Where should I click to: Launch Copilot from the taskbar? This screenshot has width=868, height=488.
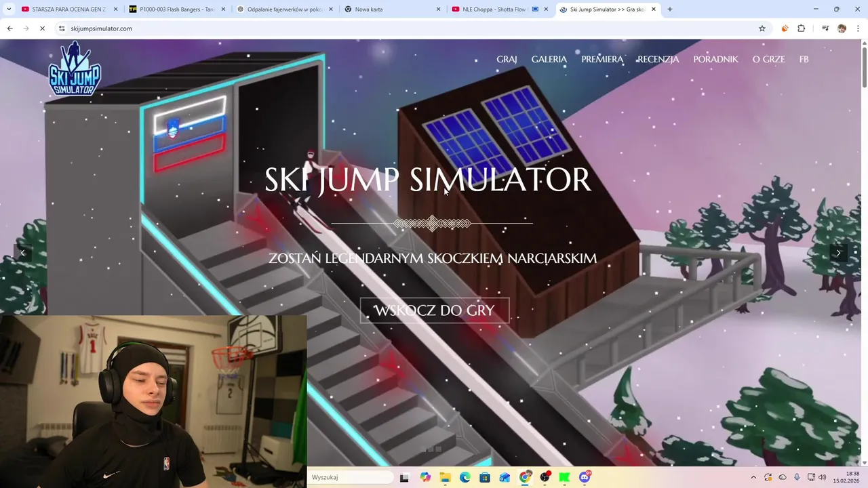(425, 477)
